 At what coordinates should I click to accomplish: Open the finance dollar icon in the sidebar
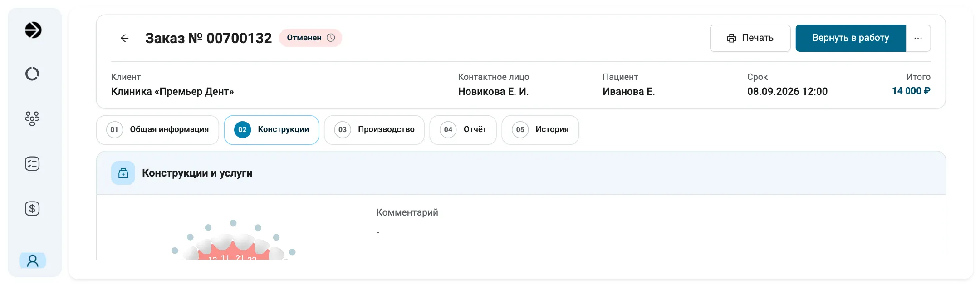pos(32,208)
